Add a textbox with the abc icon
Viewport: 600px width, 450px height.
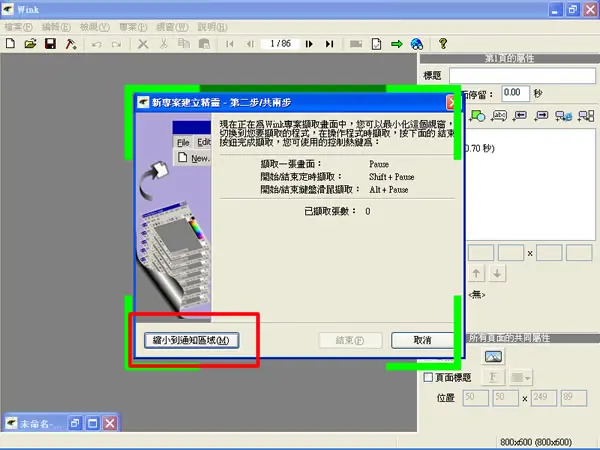point(499,115)
